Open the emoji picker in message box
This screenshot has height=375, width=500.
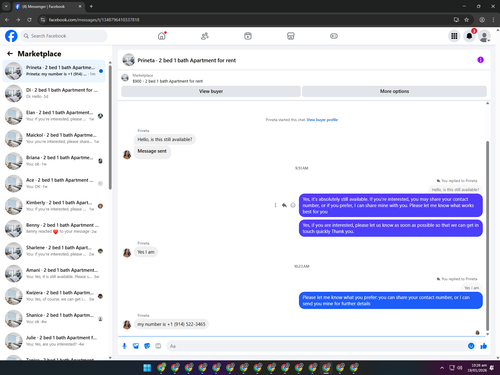[x=471, y=346]
